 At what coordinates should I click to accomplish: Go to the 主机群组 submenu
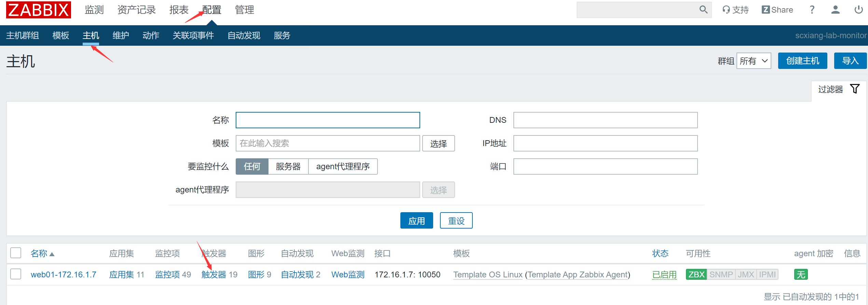23,35
